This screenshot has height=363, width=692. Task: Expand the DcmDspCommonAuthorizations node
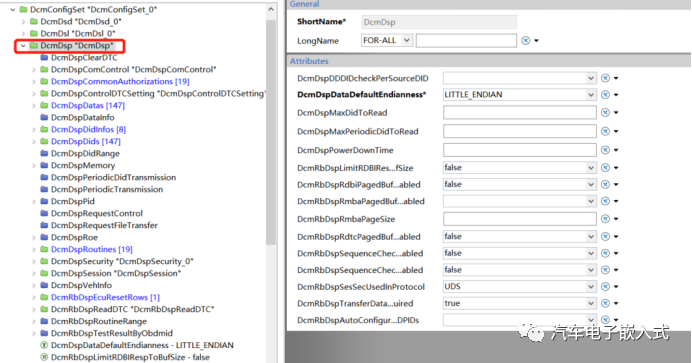[x=34, y=82]
